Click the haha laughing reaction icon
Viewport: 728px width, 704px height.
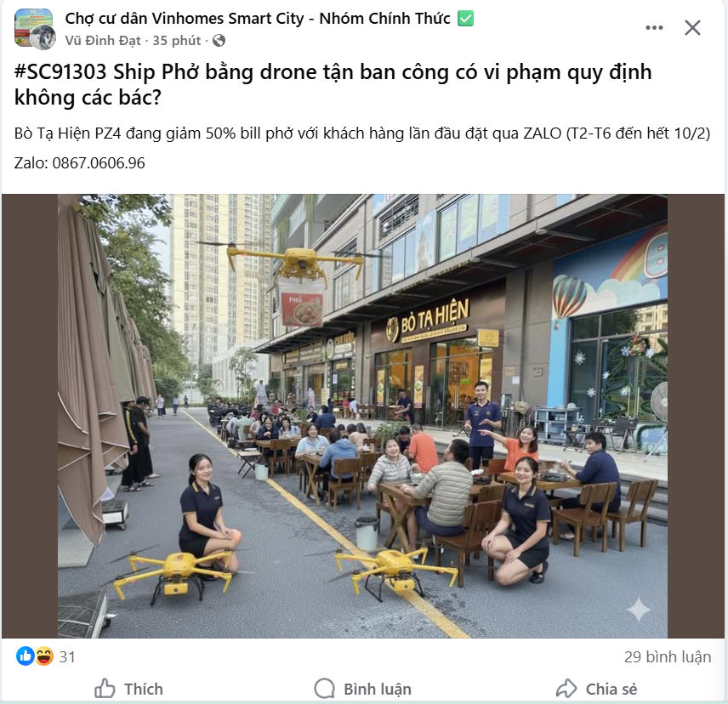click(x=44, y=656)
